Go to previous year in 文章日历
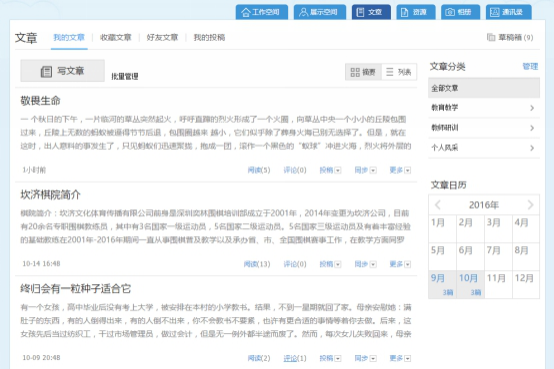The image size is (554, 369). click(438, 205)
